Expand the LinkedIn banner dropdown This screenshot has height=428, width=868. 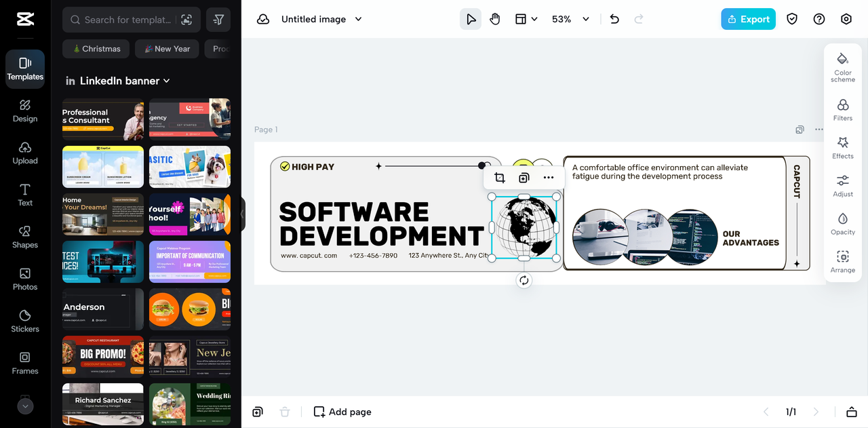coord(117,81)
